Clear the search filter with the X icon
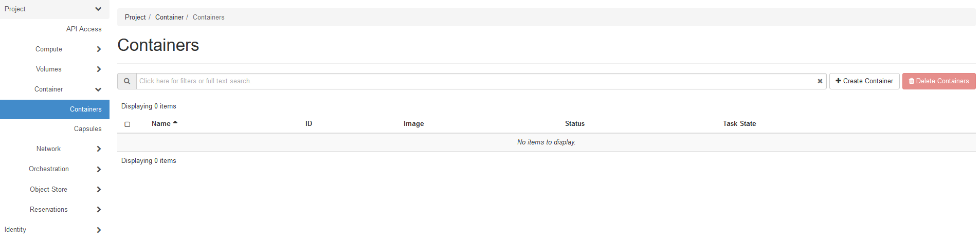980x239 pixels. (820, 81)
